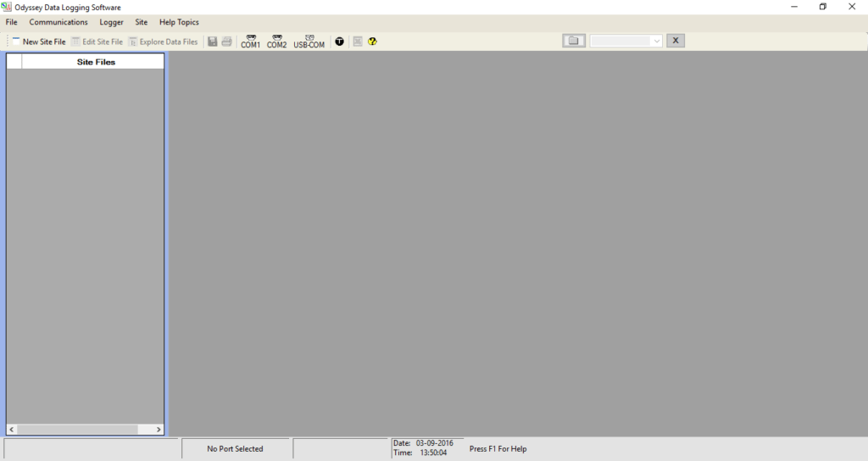Open Explore Data Files
868x461 pixels.
[163, 42]
